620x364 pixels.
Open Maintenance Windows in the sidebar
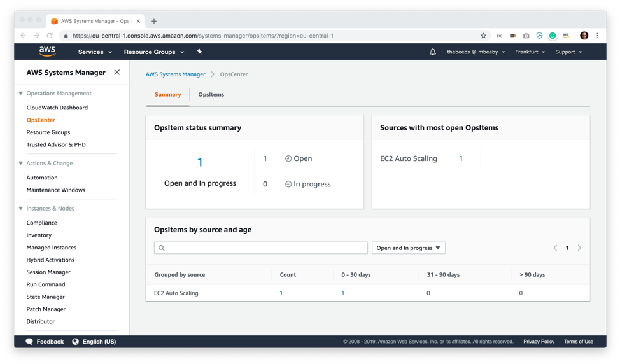coord(56,190)
